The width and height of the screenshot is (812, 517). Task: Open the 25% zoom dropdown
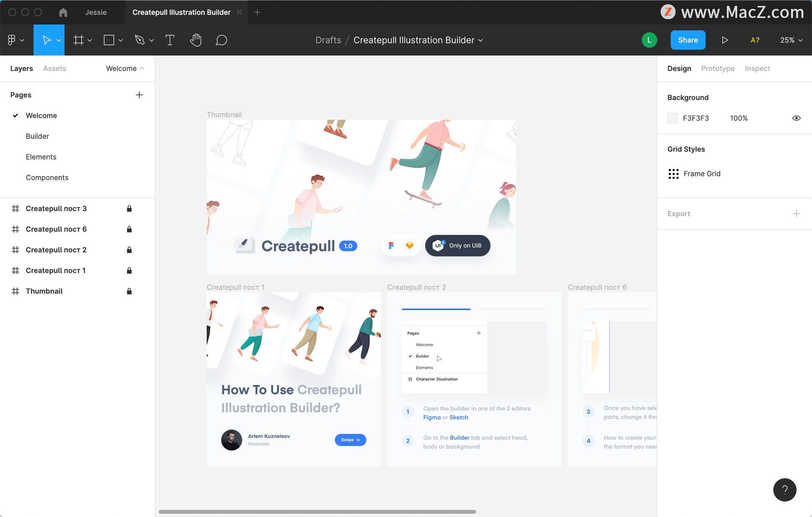pyautogui.click(x=791, y=40)
